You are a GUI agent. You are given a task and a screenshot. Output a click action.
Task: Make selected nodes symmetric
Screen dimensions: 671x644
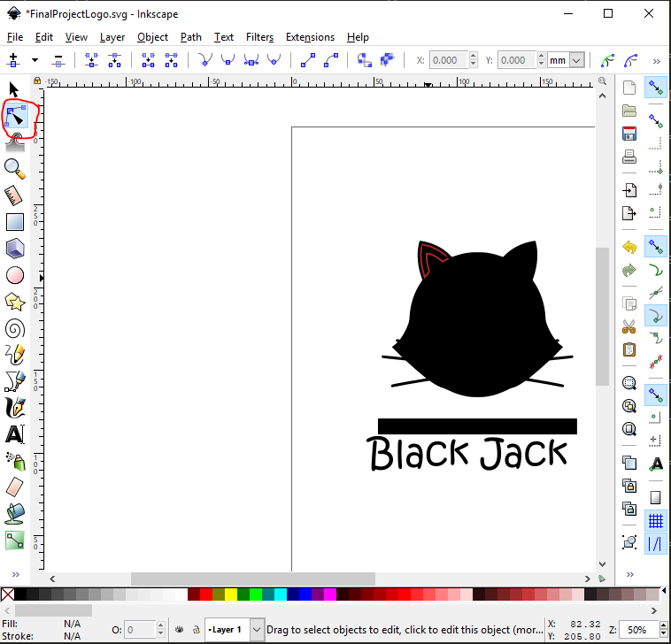pos(251,60)
